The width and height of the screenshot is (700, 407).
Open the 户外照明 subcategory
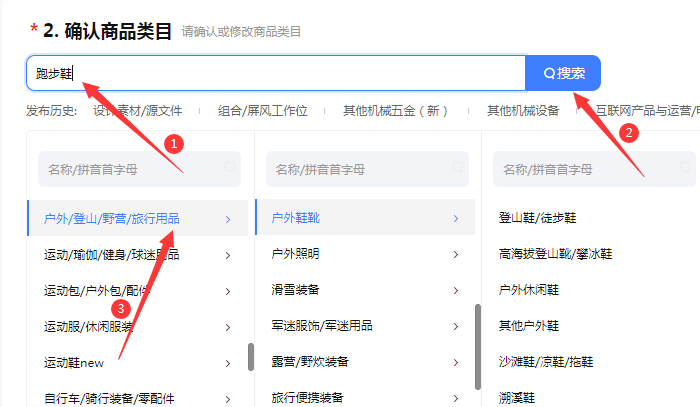[x=296, y=254]
